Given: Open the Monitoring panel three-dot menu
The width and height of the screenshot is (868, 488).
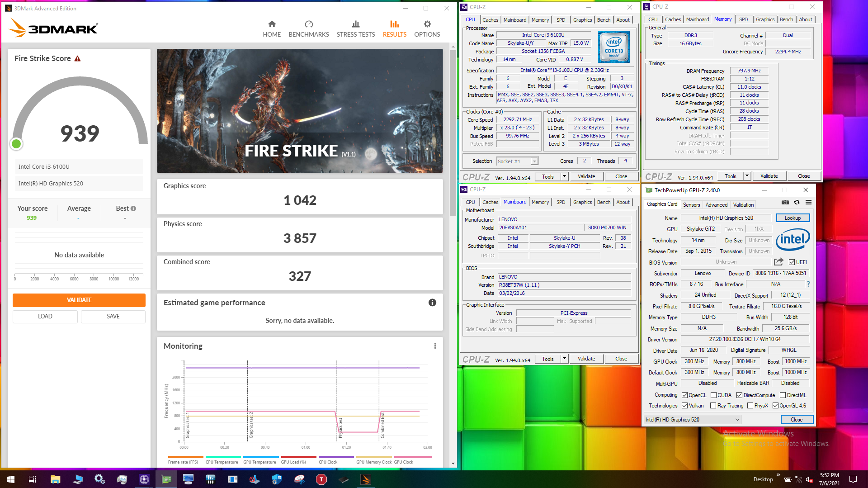Looking at the screenshot, I should coord(435,346).
